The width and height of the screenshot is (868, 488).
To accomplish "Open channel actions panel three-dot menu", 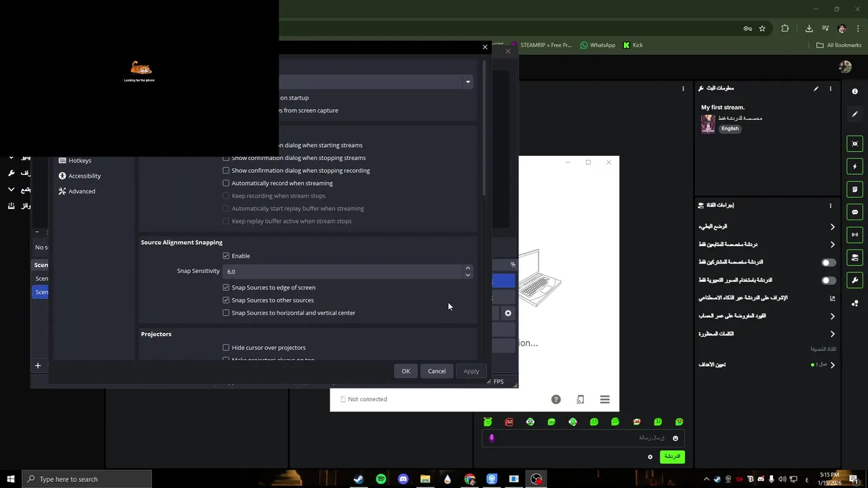I will pyautogui.click(x=830, y=205).
